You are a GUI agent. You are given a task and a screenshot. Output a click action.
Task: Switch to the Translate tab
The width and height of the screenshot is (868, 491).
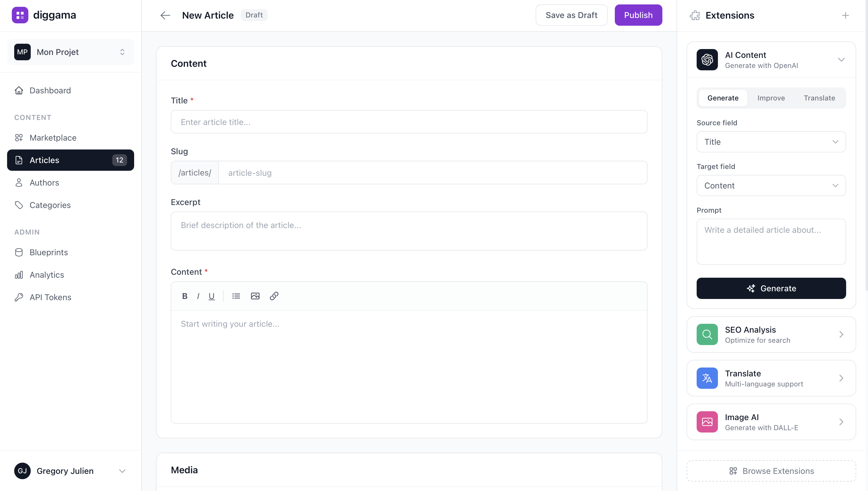[820, 98]
